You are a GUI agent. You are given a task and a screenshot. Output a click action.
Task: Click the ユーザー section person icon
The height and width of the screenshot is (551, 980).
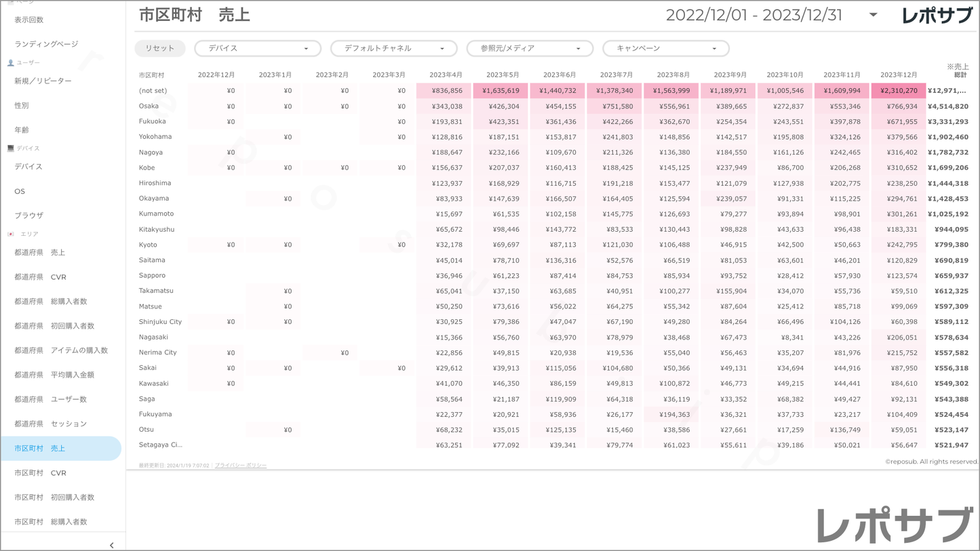(11, 63)
